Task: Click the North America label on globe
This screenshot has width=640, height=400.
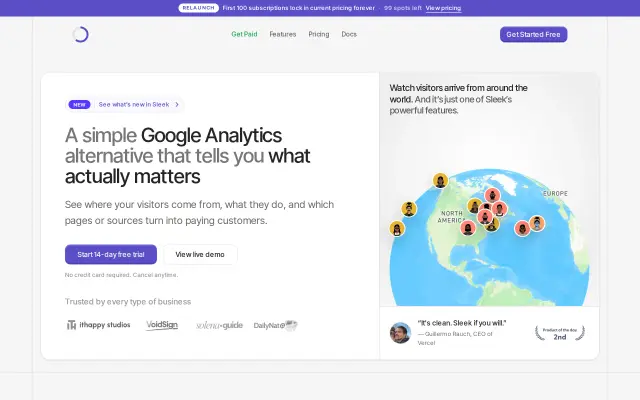Action: click(x=451, y=217)
